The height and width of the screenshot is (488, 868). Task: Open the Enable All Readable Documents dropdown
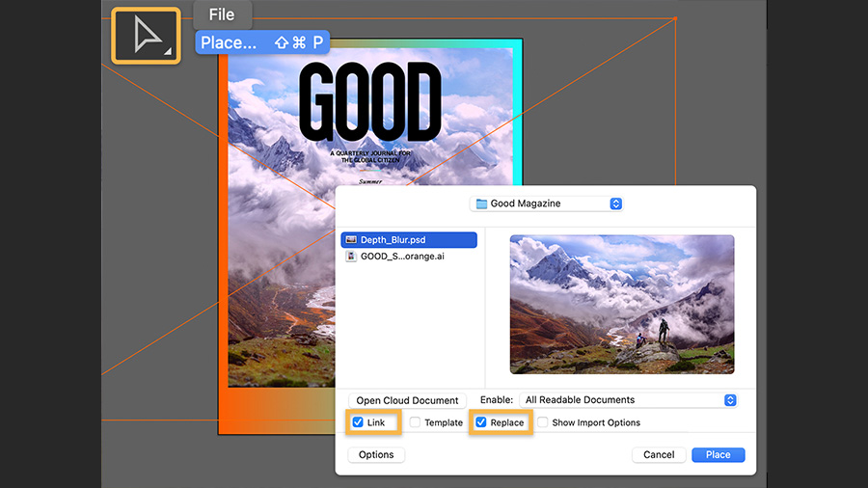[628, 400]
